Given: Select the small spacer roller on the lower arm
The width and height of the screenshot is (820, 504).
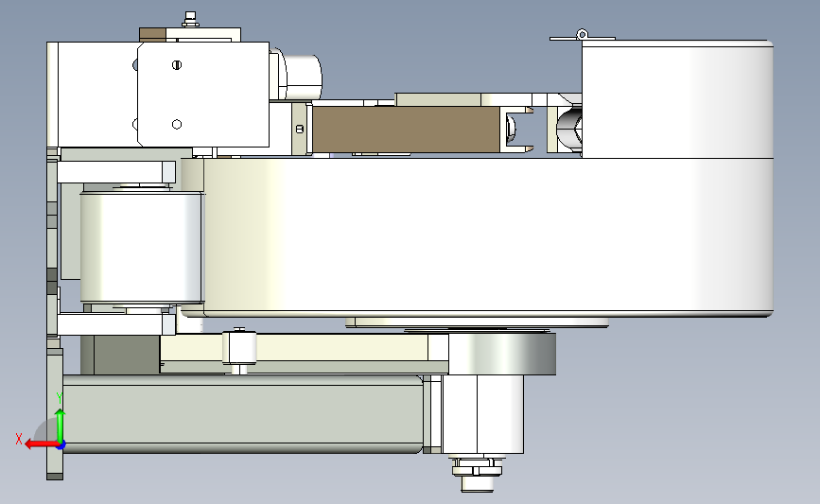Looking at the screenshot, I should pos(239,348).
